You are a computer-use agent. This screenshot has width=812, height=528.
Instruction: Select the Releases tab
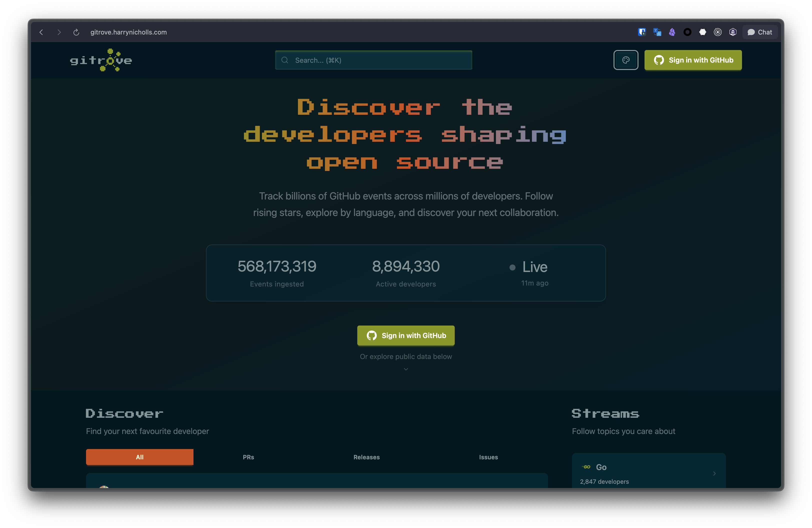(x=366, y=457)
